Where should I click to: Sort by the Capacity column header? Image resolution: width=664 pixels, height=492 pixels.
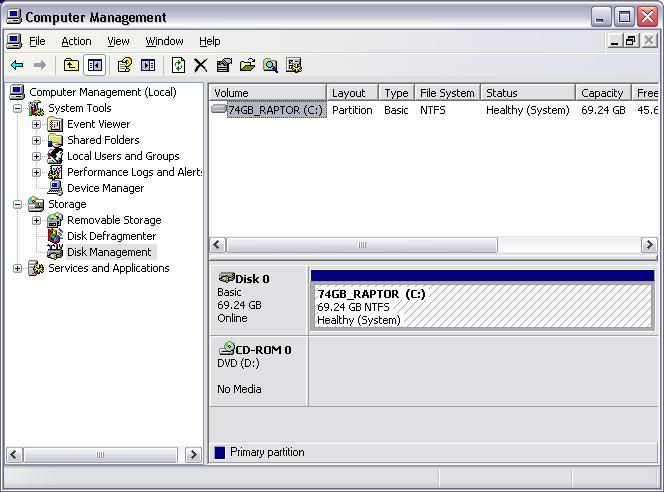point(603,93)
